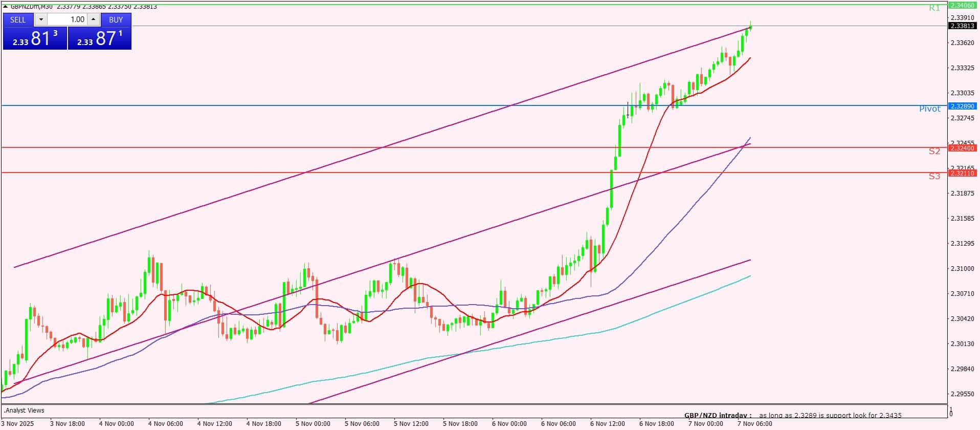The width and height of the screenshot is (980, 430).
Task: Select the red 2.32110 price tag
Action: click(963, 173)
